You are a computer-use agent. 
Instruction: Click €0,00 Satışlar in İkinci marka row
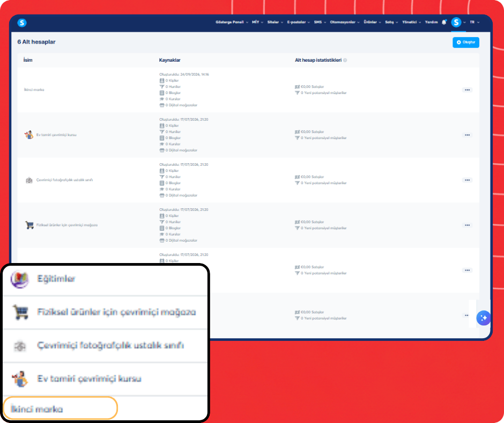[309, 86]
